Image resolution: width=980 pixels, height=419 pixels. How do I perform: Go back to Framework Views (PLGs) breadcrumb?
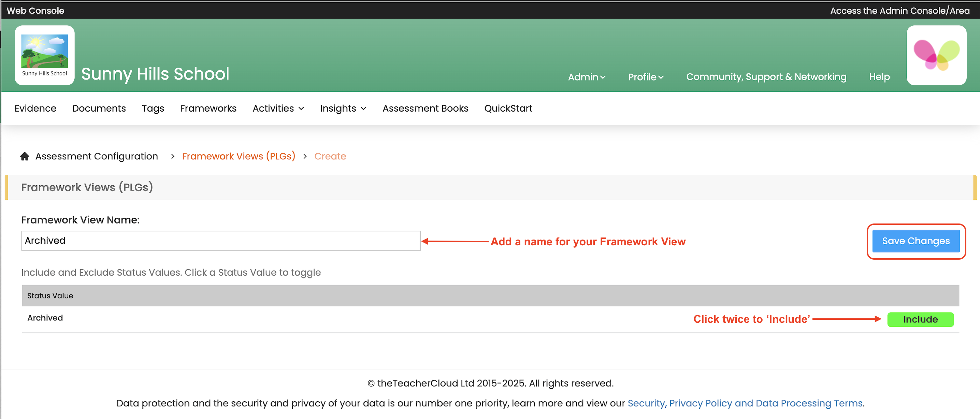[x=239, y=156]
